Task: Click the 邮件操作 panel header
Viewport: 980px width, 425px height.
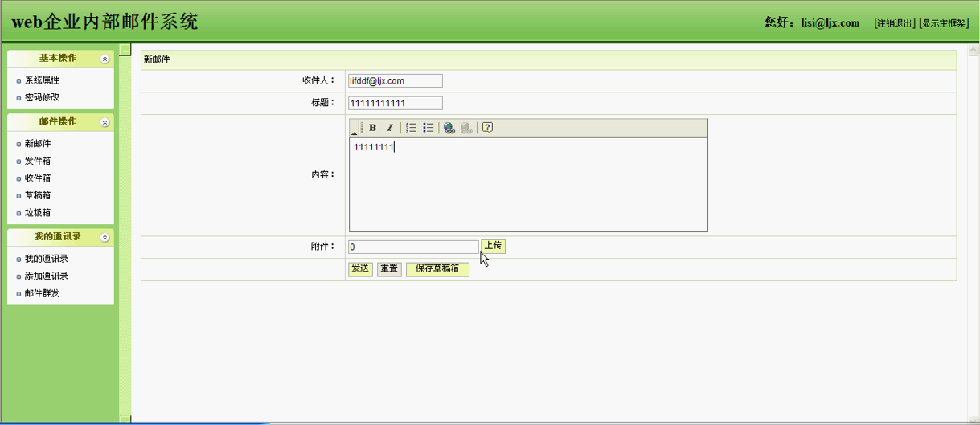Action: click(x=60, y=122)
